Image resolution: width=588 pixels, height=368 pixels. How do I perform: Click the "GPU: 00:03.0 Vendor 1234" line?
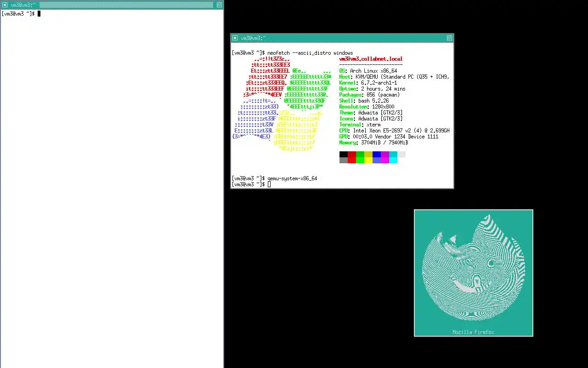[389, 137]
